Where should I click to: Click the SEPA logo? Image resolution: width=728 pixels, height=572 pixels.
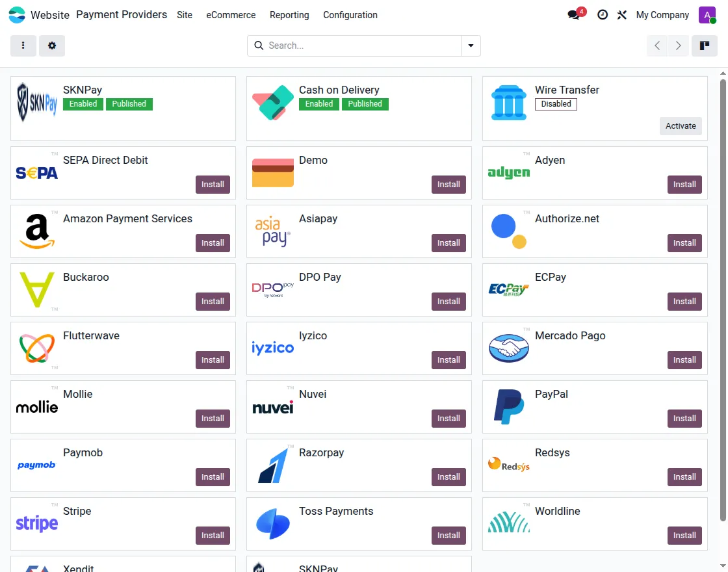[37, 173]
